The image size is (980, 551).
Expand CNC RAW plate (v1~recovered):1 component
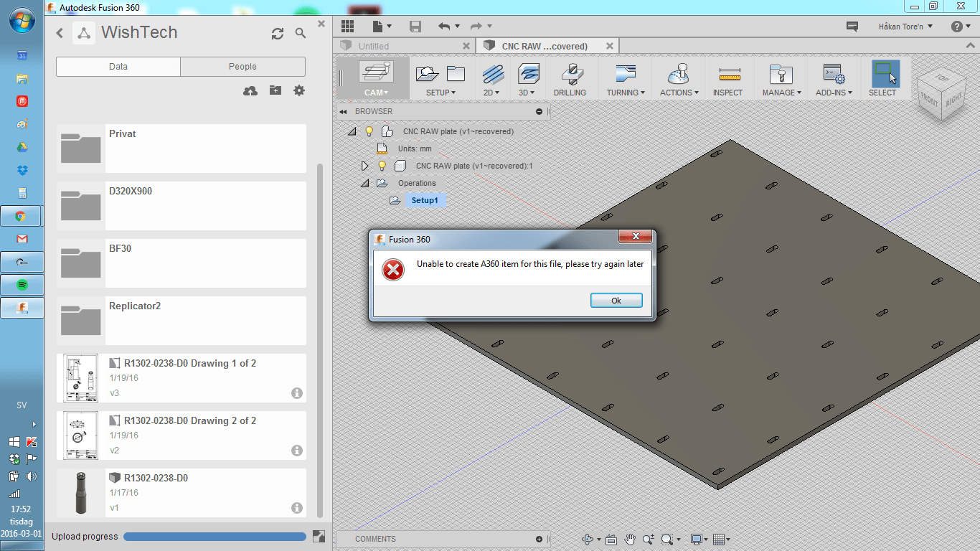pyautogui.click(x=364, y=166)
